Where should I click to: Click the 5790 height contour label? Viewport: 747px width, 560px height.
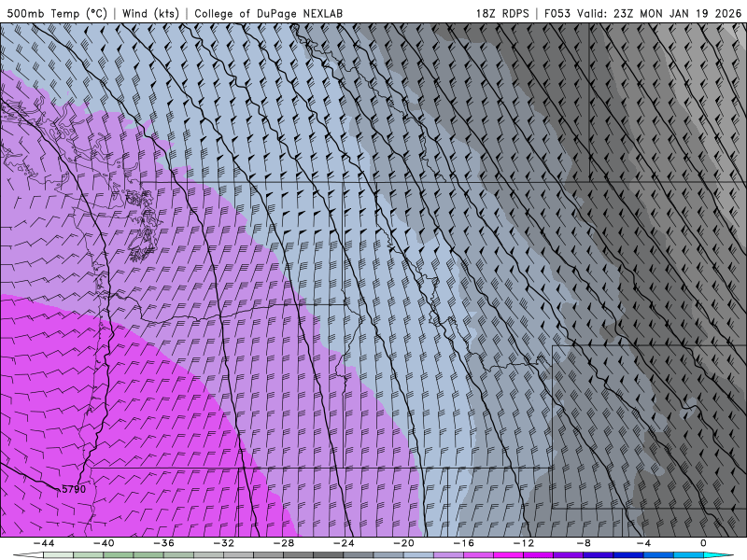click(x=74, y=489)
